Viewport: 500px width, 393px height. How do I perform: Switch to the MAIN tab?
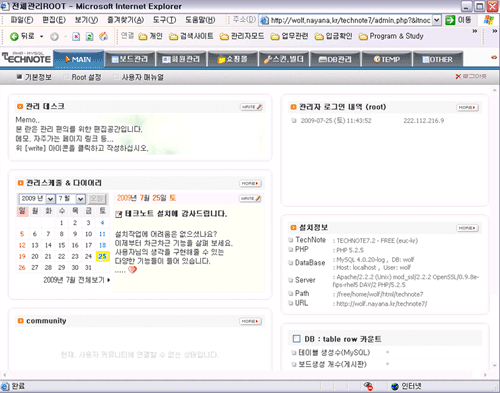point(79,59)
